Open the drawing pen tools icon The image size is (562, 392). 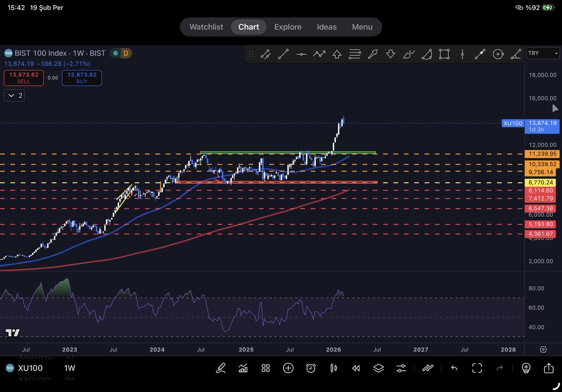coord(221,368)
